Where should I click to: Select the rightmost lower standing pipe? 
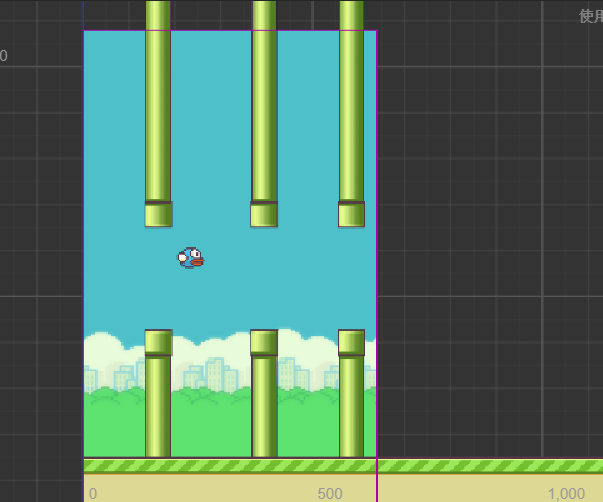[351, 393]
